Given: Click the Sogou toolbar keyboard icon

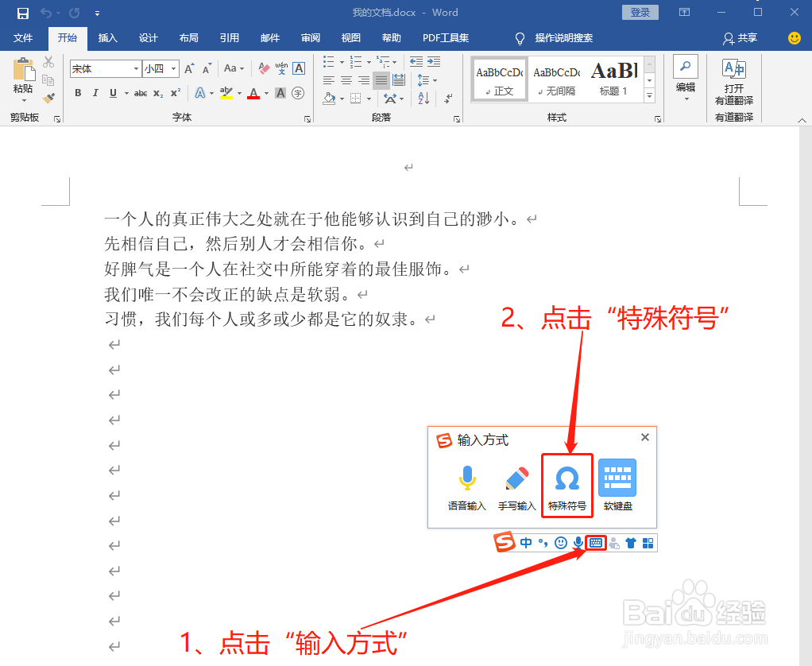Looking at the screenshot, I should pyautogui.click(x=596, y=543).
